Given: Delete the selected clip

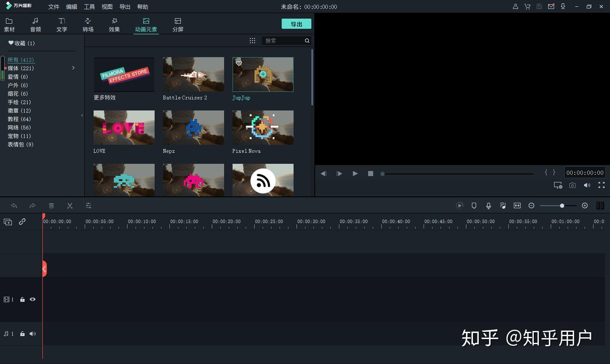Looking at the screenshot, I should click(51, 206).
